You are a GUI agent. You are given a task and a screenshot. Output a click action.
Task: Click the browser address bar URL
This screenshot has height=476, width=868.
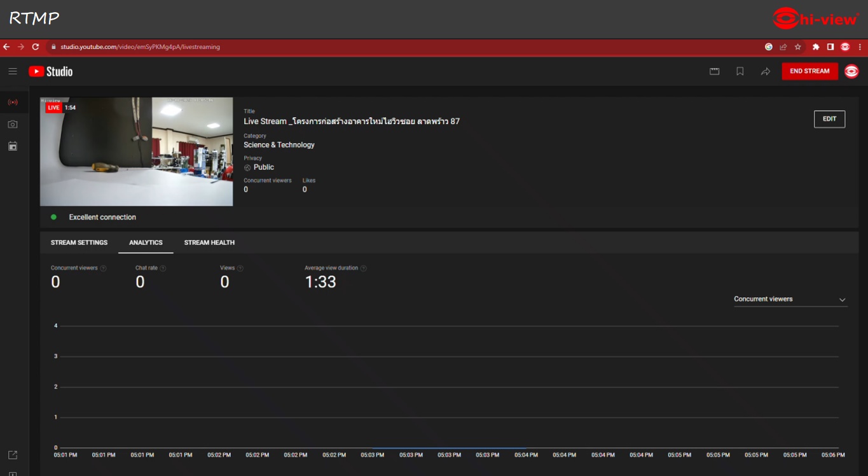click(x=141, y=47)
